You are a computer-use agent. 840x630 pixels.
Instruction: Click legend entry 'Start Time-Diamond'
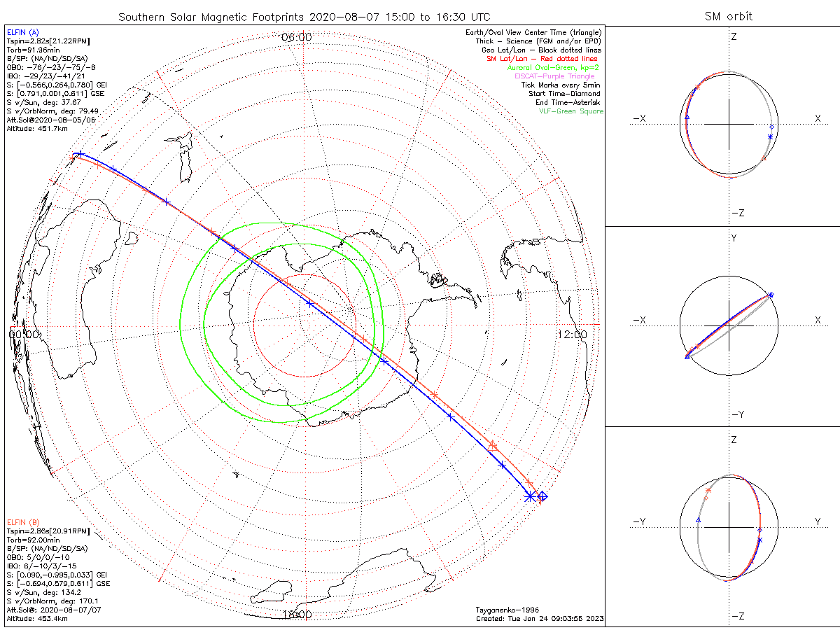(x=565, y=93)
